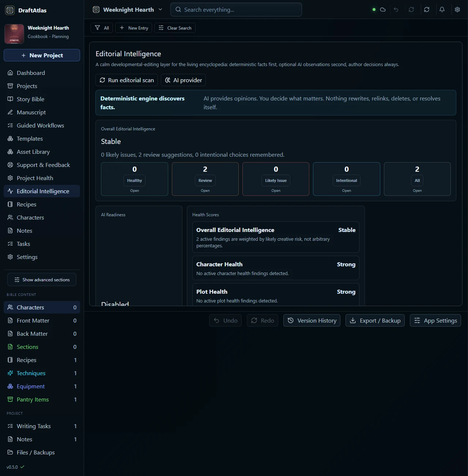Select Characters under Bible Content
468x476 pixels.
(42, 307)
